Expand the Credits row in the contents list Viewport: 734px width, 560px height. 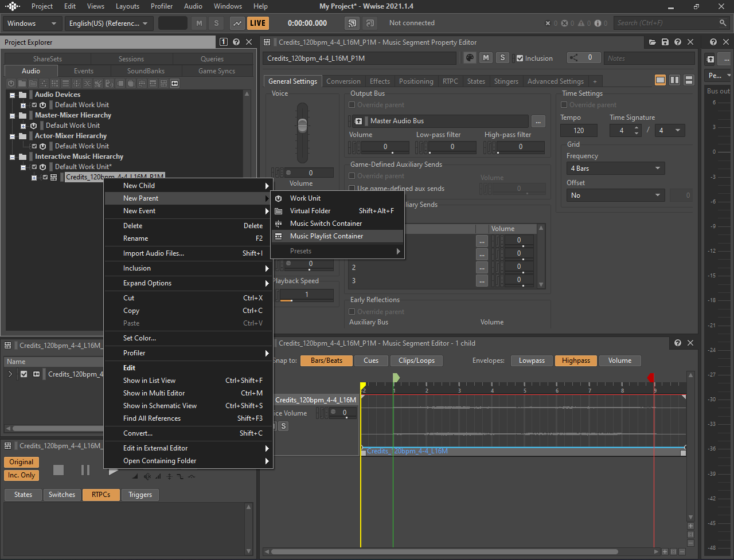[10, 374]
